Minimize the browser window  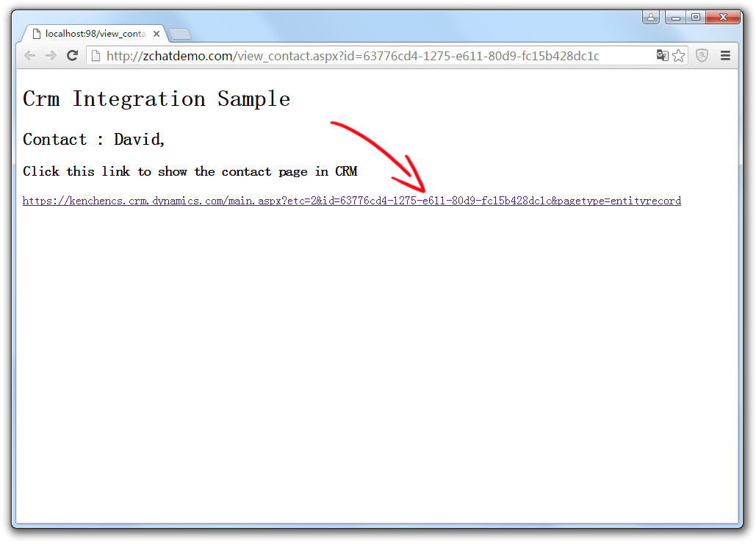click(675, 18)
